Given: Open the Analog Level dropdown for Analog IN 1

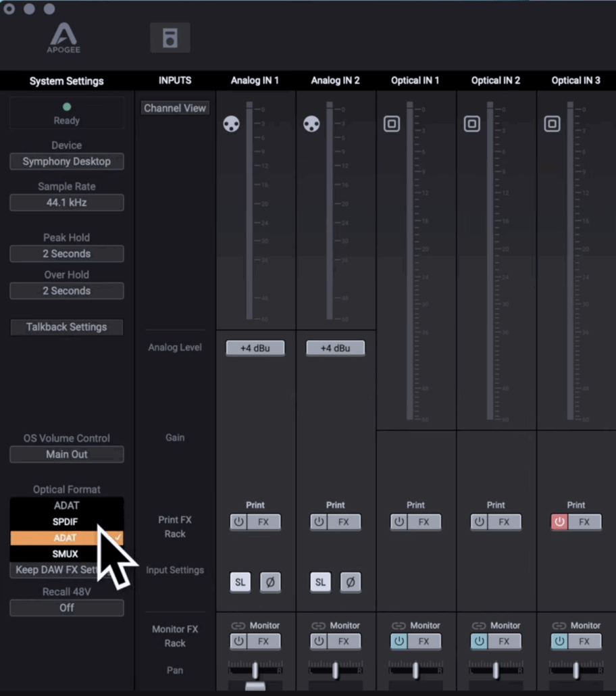Looking at the screenshot, I should (255, 348).
